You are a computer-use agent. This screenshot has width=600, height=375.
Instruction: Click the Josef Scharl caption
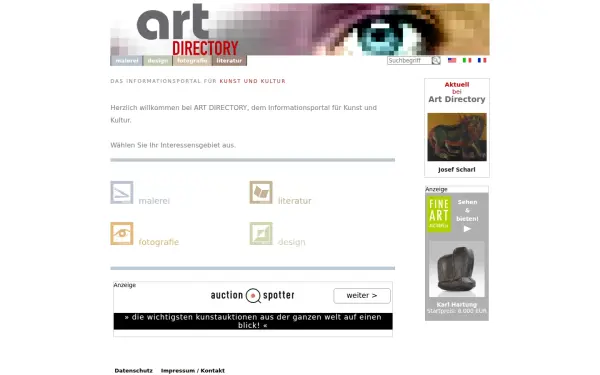(457, 170)
